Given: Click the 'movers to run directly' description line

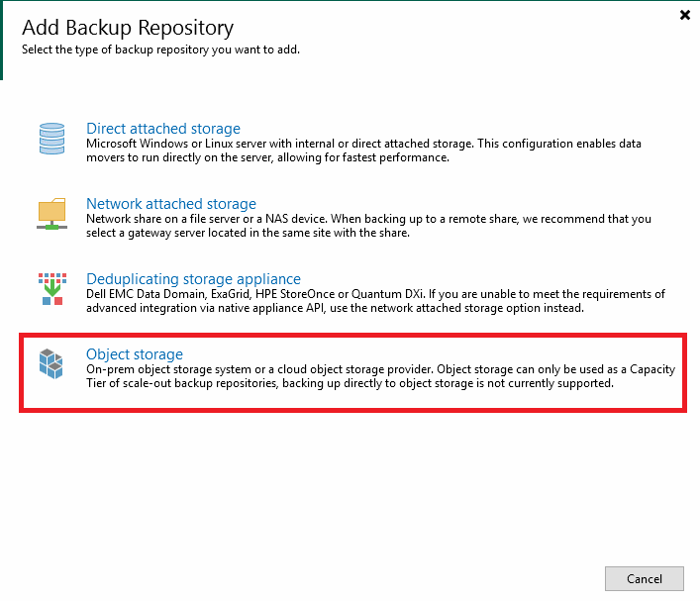Looking at the screenshot, I should [x=267, y=157].
